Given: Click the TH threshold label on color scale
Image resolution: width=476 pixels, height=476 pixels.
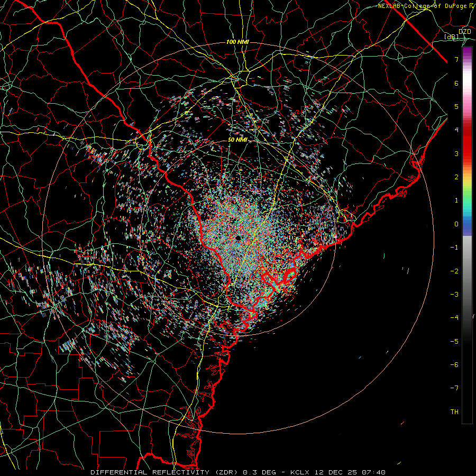Looking at the screenshot, I should 454,412.
